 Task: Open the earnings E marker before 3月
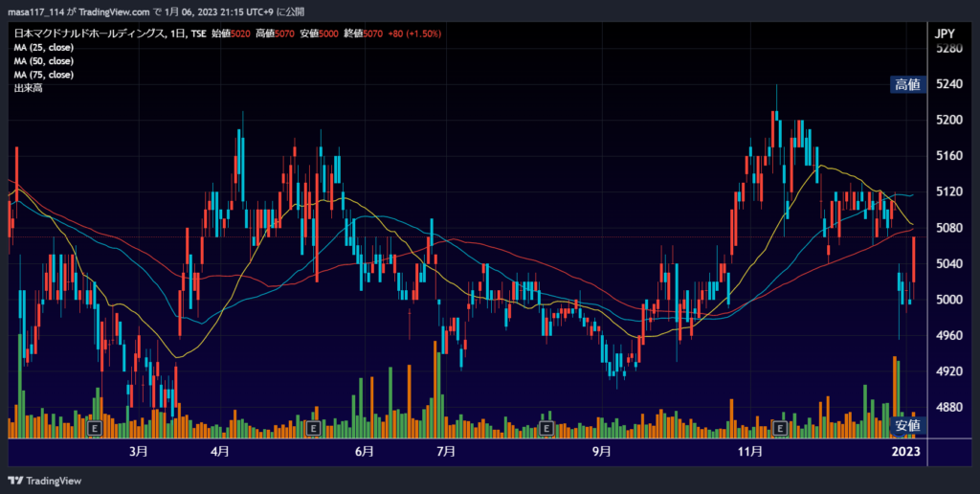pyautogui.click(x=95, y=428)
